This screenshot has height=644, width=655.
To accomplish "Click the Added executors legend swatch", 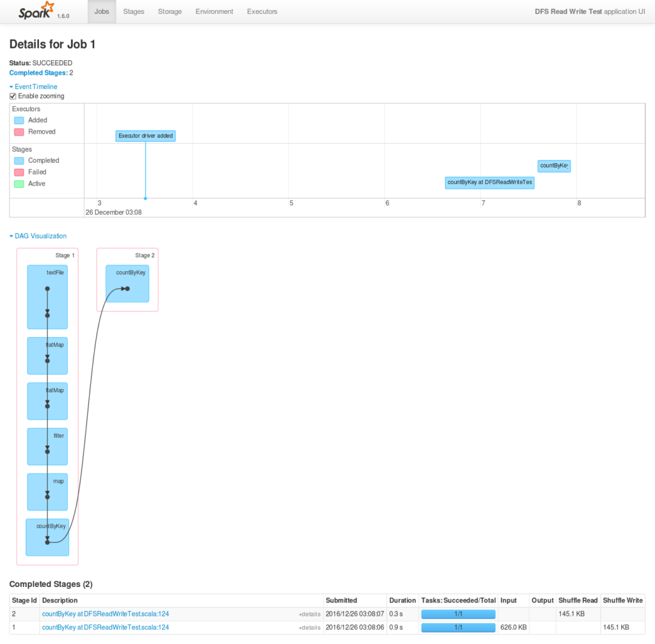I will pyautogui.click(x=19, y=120).
